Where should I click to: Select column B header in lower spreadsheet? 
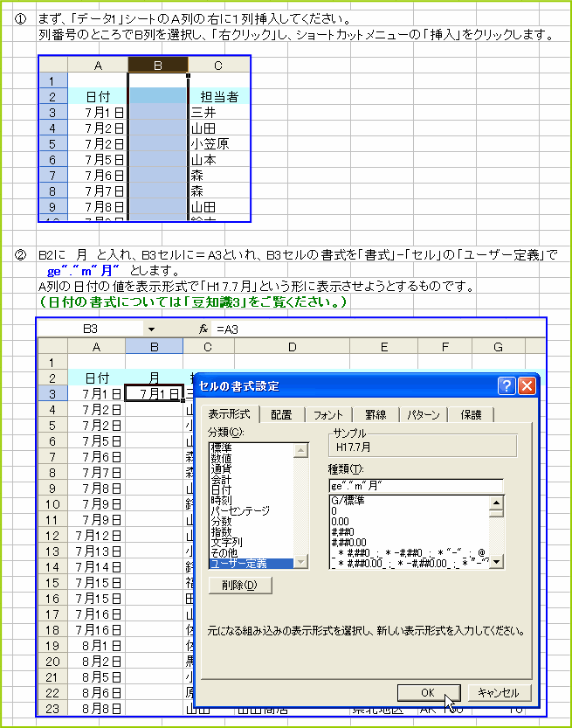pyautogui.click(x=154, y=347)
